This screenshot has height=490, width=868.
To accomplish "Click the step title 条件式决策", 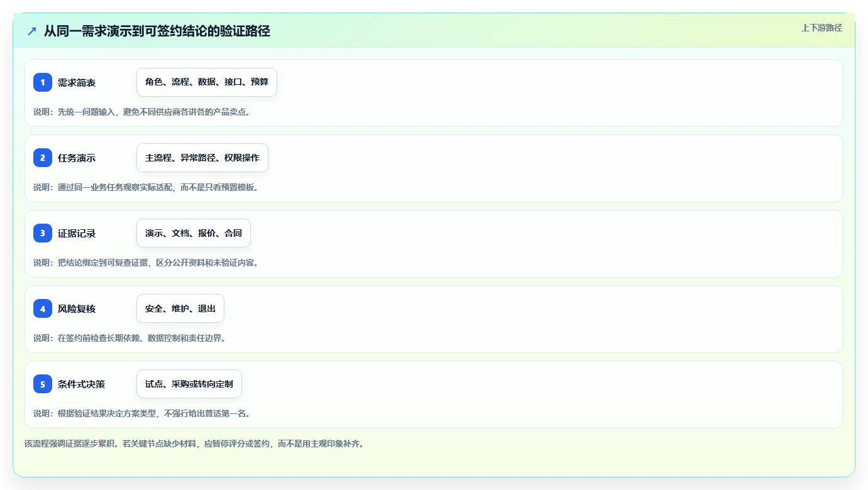I will tap(81, 384).
